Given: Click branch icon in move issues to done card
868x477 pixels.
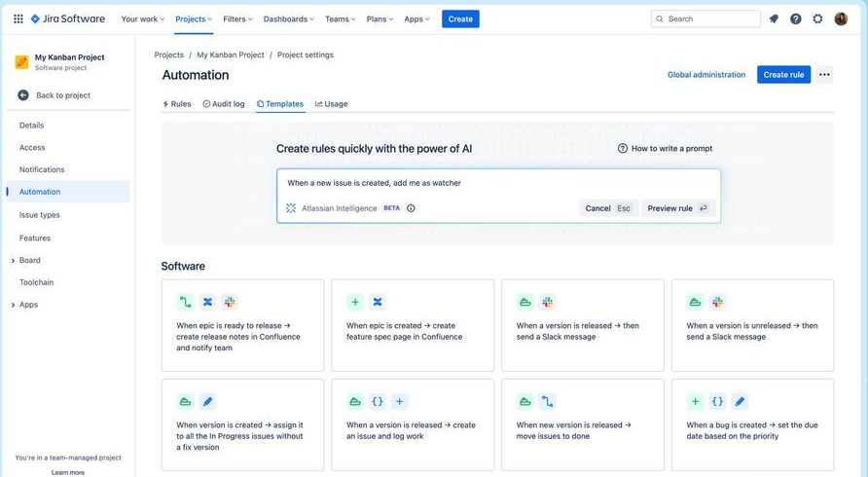Looking at the screenshot, I should point(548,402).
